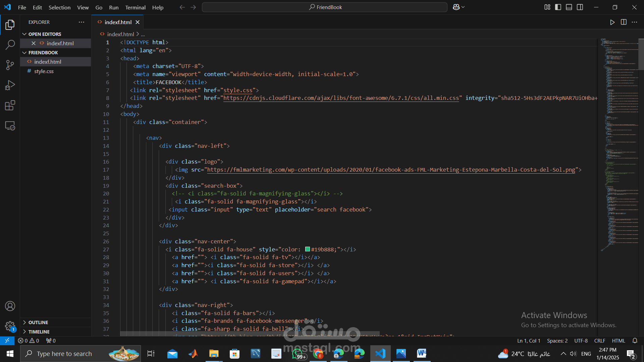
Task: Collapse the OPEN EDITORS section
Action: click(x=44, y=34)
